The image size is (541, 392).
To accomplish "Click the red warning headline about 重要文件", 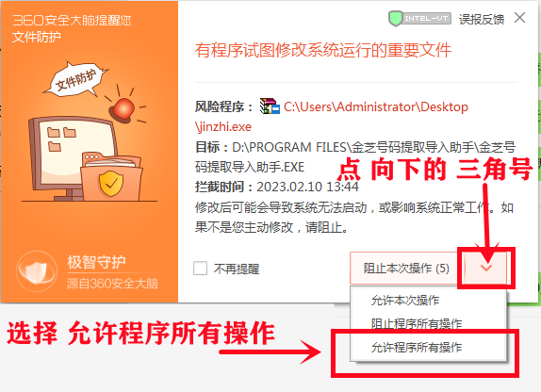I will click(323, 50).
